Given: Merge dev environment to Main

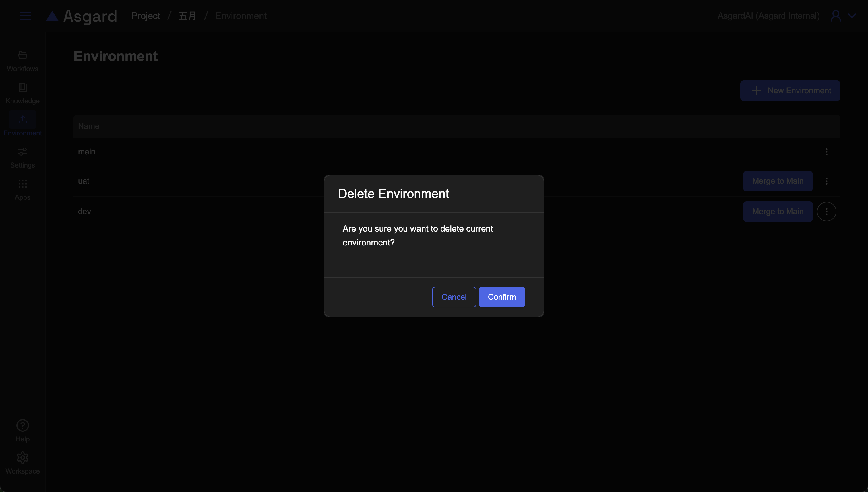Looking at the screenshot, I should click(778, 212).
